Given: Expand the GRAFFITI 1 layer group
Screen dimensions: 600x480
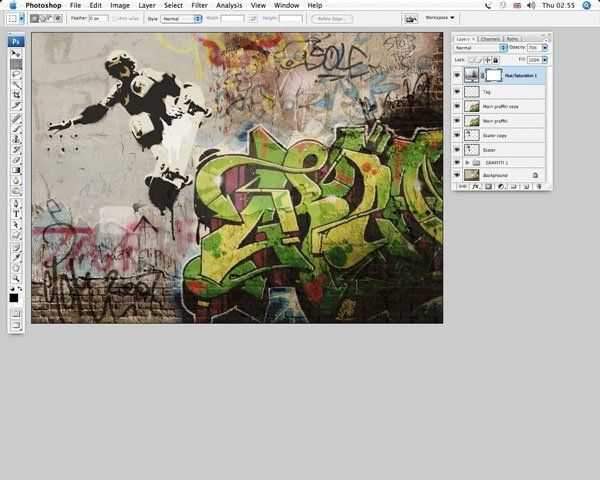Looking at the screenshot, I should (x=467, y=162).
